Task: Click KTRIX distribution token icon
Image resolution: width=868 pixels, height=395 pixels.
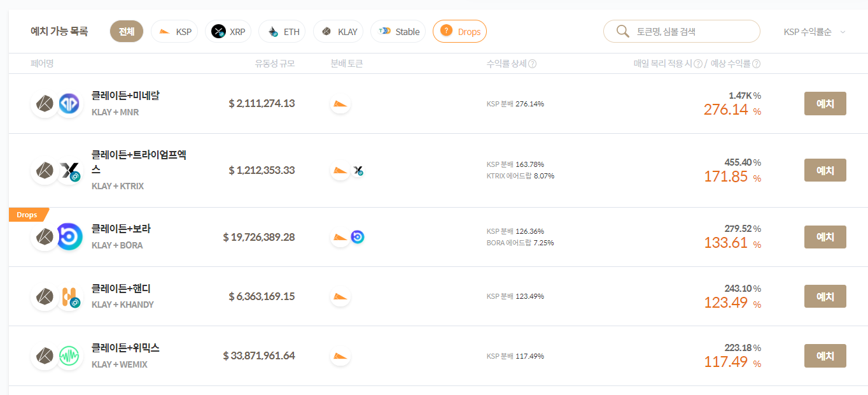Action: tap(358, 171)
